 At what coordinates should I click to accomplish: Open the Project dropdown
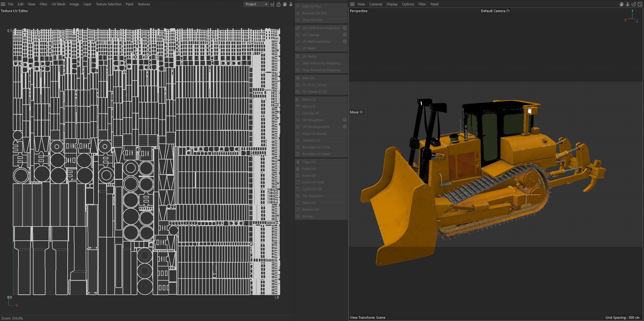click(256, 4)
